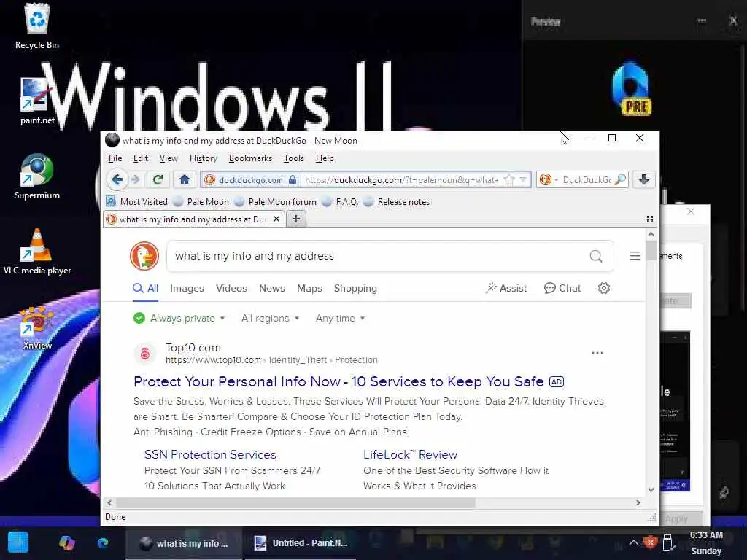Viewport: 747px width, 560px height.
Task: Open the DuckDuckGo hamburger menu
Action: (635, 256)
